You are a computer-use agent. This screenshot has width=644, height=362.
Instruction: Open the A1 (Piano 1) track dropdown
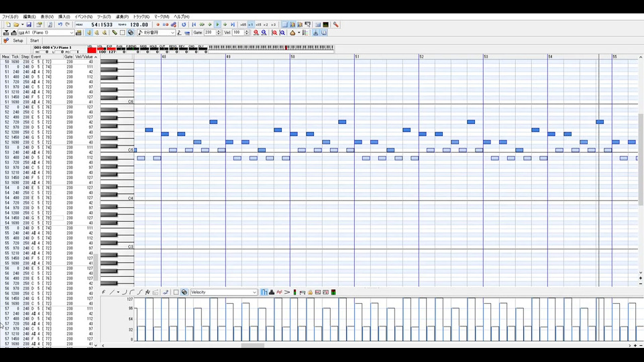71,32
